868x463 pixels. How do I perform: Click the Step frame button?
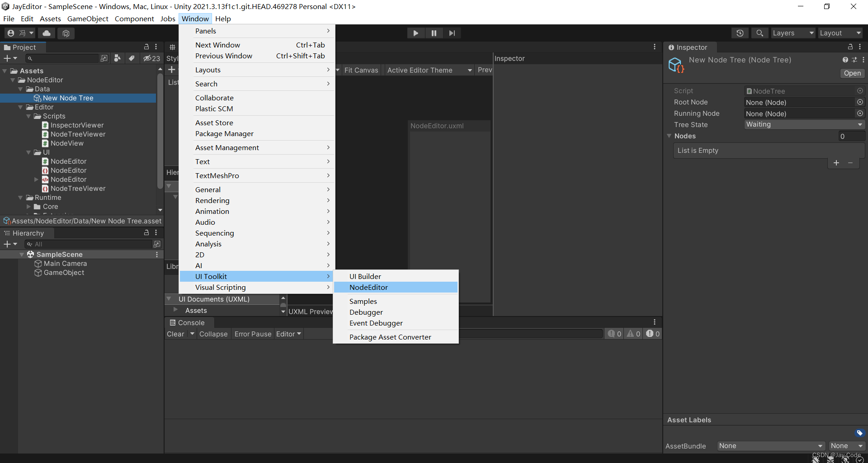pyautogui.click(x=452, y=33)
